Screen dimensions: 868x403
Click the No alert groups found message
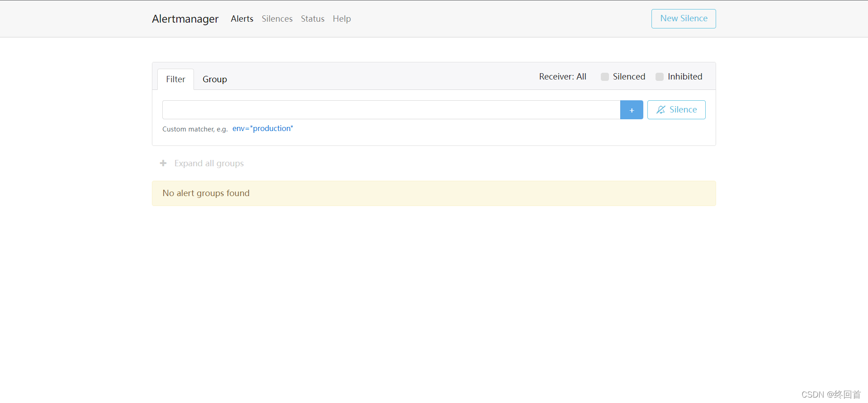click(434, 193)
